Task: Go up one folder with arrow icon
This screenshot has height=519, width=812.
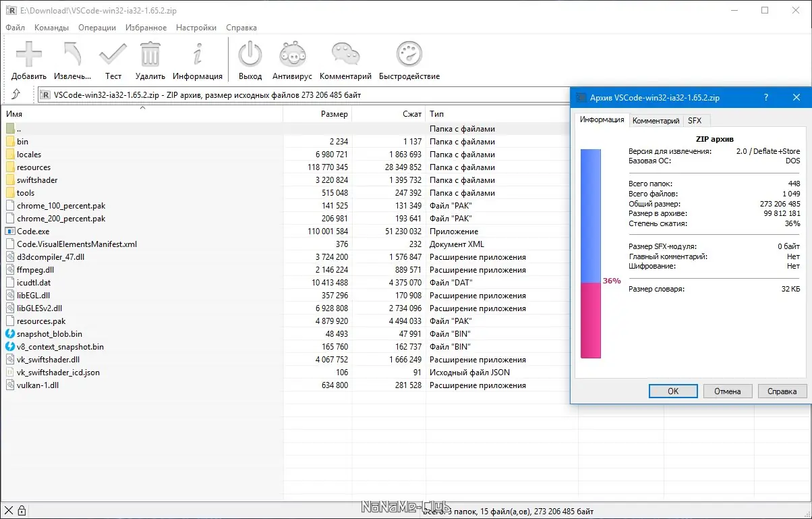Action: (x=16, y=94)
